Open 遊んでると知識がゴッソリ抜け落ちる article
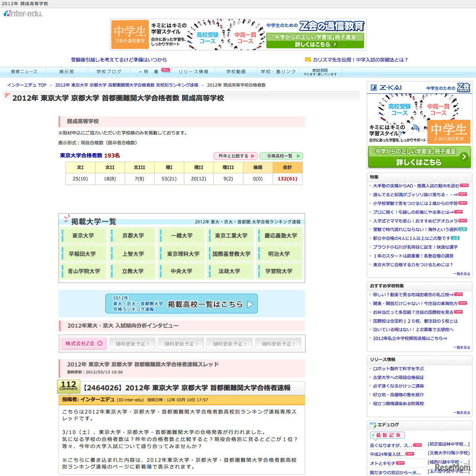 [415, 194]
